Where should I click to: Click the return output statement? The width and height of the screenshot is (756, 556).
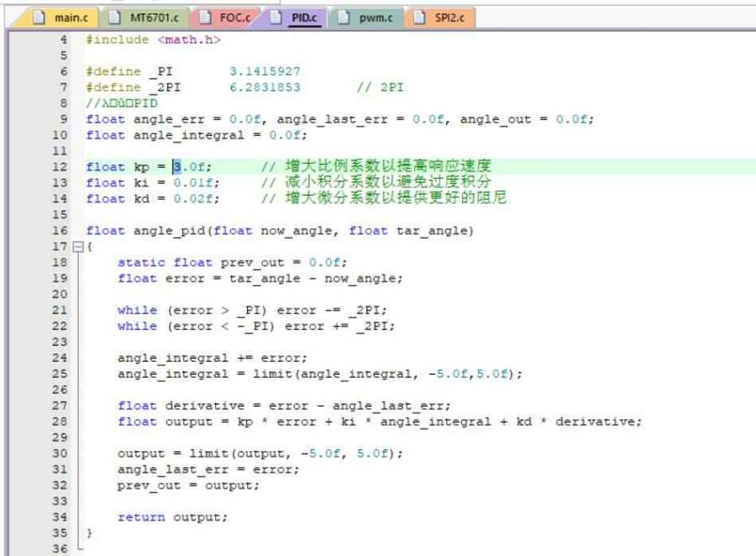[x=172, y=517]
